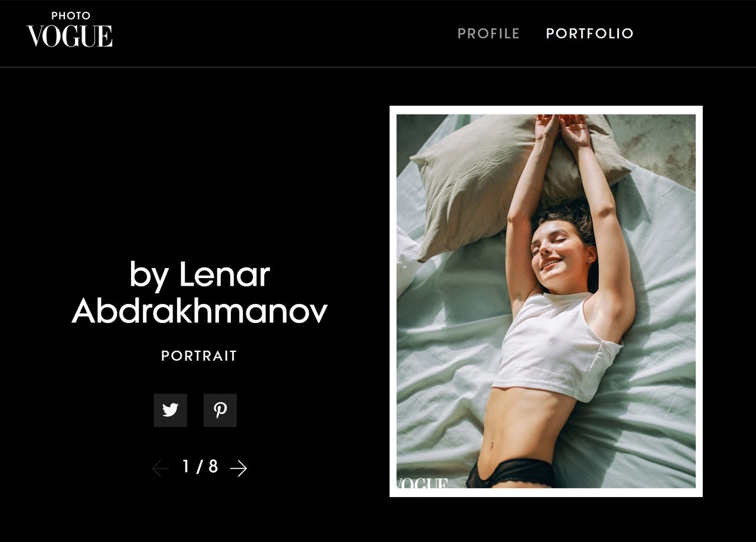756x542 pixels.
Task: Go to next photo with right arrow
Action: (x=239, y=468)
